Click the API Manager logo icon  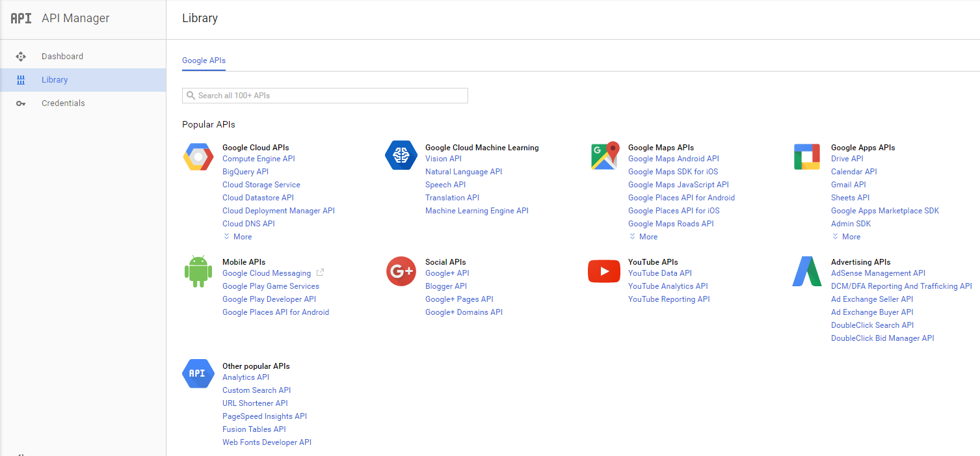pos(21,18)
